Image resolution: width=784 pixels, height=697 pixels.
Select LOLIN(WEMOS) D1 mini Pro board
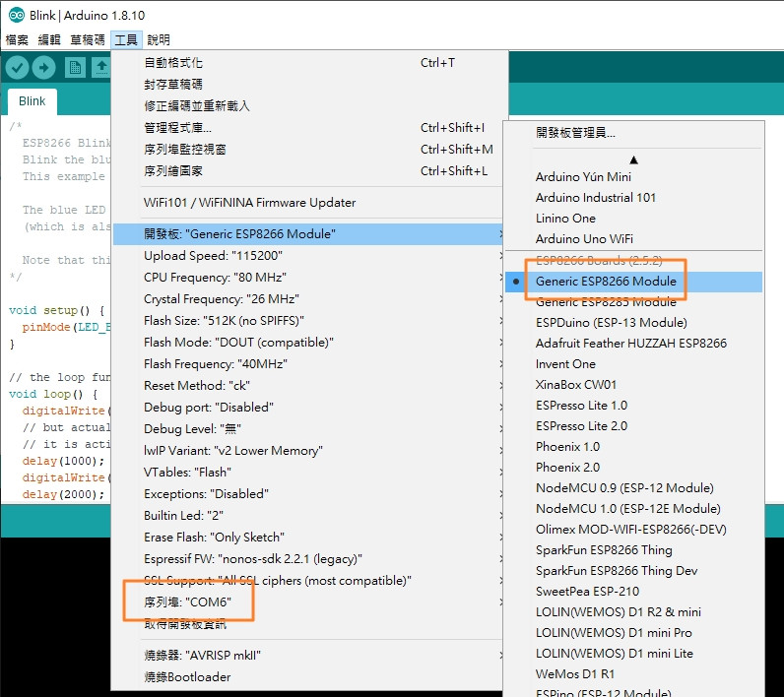633,633
